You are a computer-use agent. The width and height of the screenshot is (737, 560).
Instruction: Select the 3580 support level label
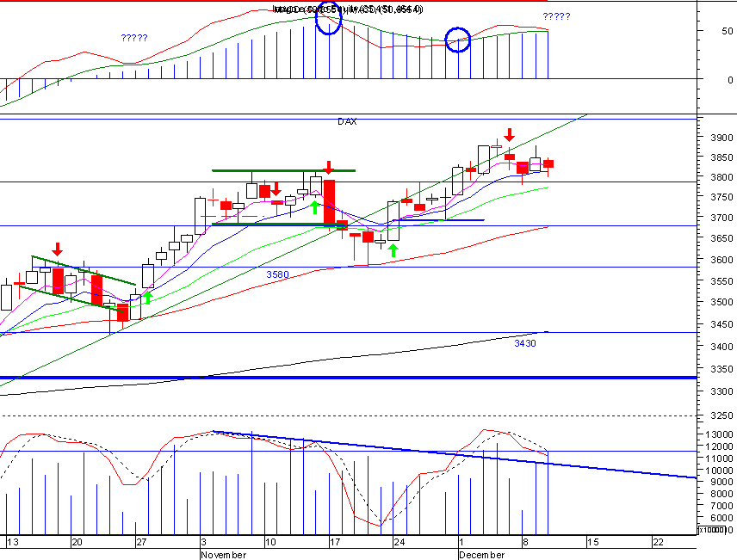277,274
